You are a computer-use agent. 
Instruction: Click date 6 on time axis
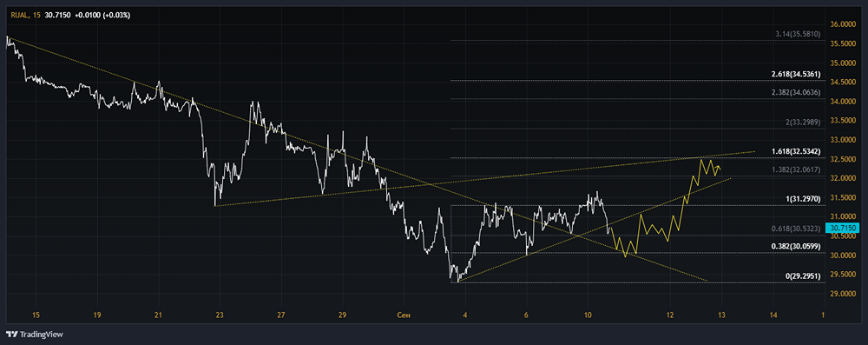[x=527, y=315]
